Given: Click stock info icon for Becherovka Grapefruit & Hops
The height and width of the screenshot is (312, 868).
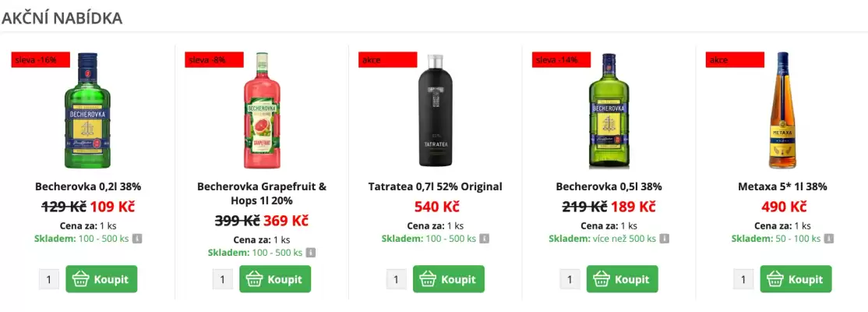Looking at the screenshot, I should tap(310, 253).
